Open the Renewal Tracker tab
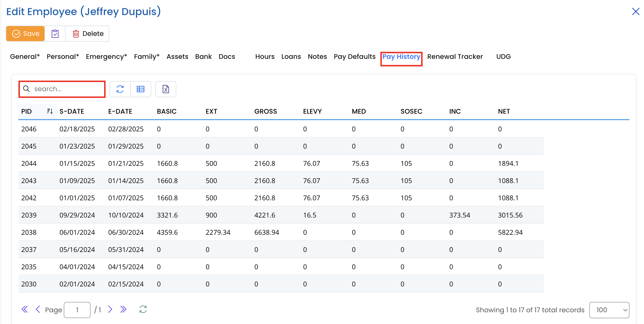Screen dimensions: 644x324 [455, 56]
